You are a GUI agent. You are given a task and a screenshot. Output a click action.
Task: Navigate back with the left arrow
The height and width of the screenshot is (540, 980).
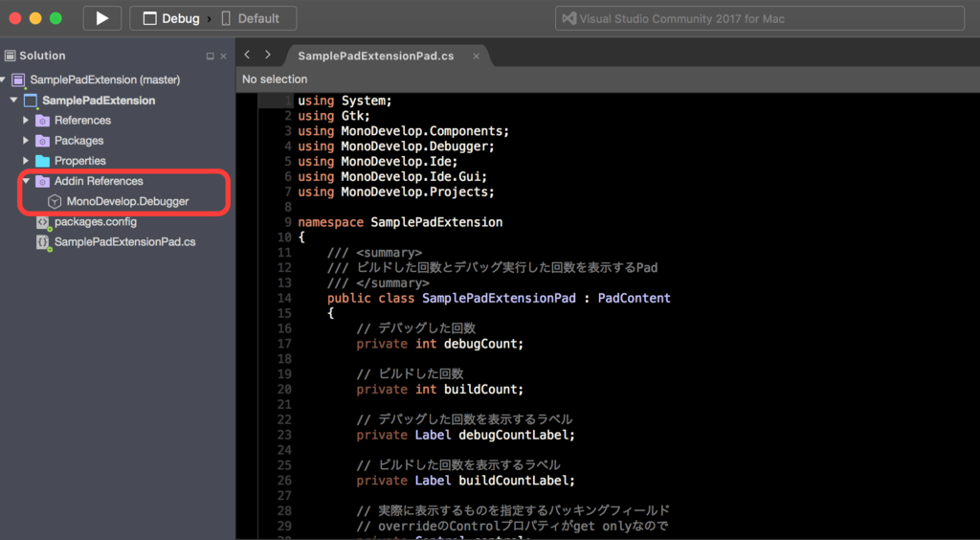tap(247, 55)
